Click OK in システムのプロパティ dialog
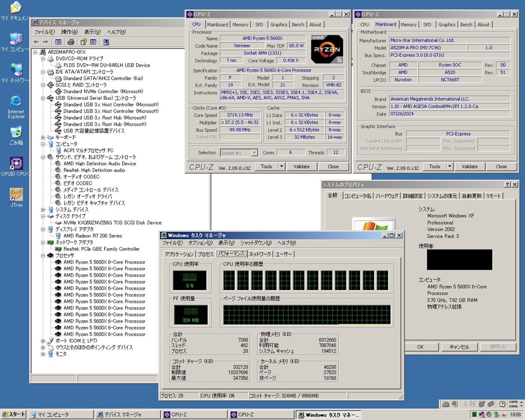The height and width of the screenshot is (420, 525). point(420,347)
